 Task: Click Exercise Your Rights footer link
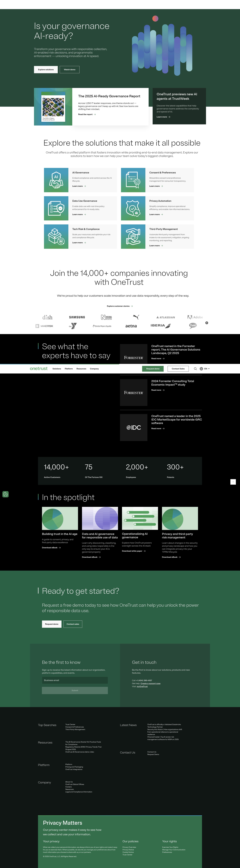click(x=170, y=847)
